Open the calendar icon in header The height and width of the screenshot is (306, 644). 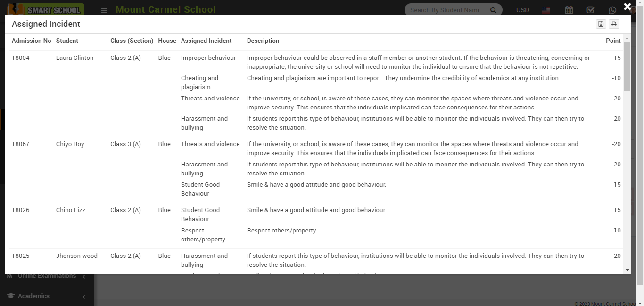click(569, 10)
